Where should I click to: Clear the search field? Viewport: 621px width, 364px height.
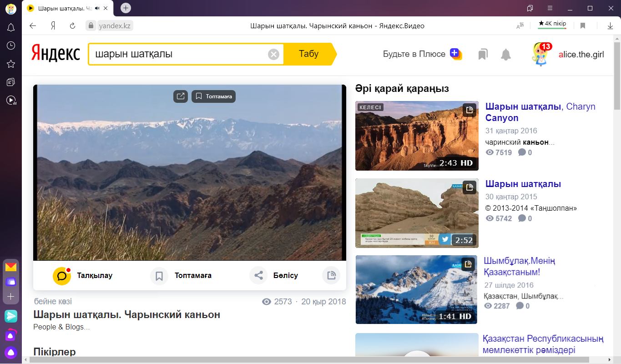click(x=273, y=55)
